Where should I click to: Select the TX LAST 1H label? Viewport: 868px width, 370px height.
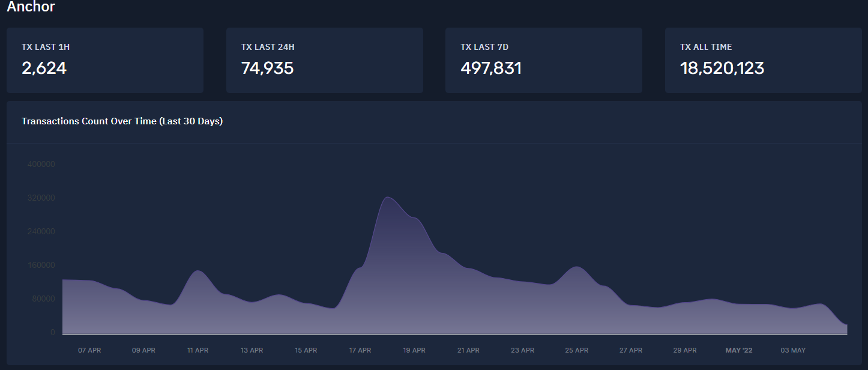[46, 47]
